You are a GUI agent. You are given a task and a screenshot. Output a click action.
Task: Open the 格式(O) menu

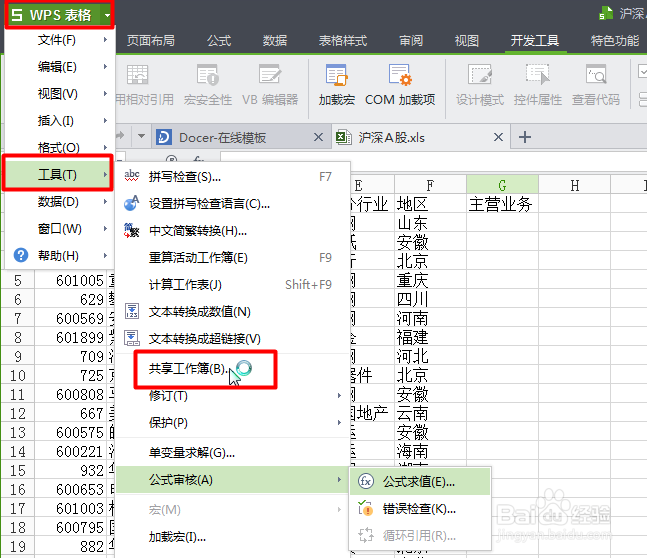pyautogui.click(x=59, y=147)
